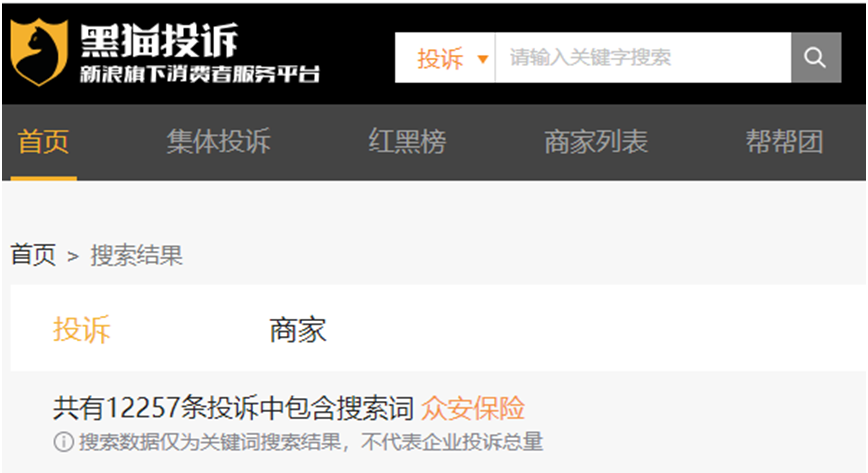Viewport: 868px width, 473px height.
Task: Click the black cat shield logo
Action: tap(39, 52)
